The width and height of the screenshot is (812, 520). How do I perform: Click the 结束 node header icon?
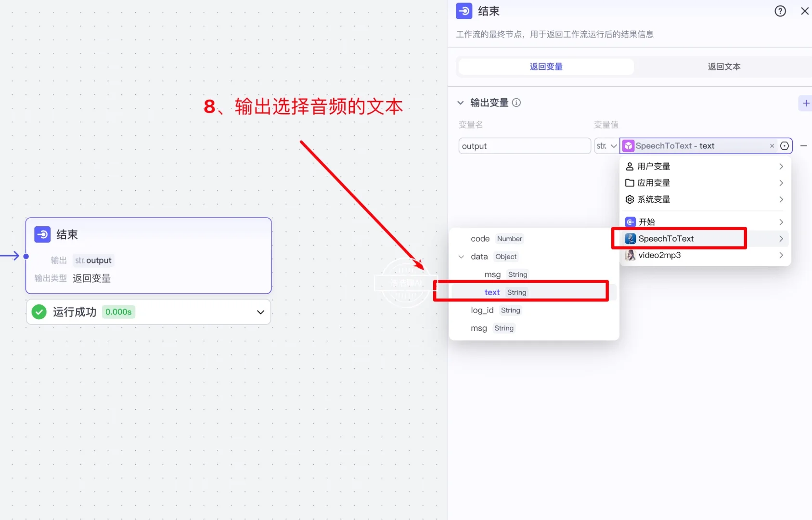point(42,234)
